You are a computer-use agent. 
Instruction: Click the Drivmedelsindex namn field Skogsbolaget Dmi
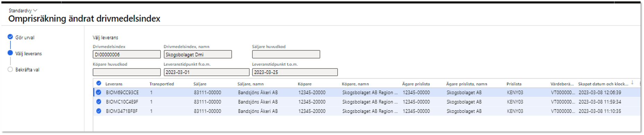pyautogui.click(x=198, y=54)
